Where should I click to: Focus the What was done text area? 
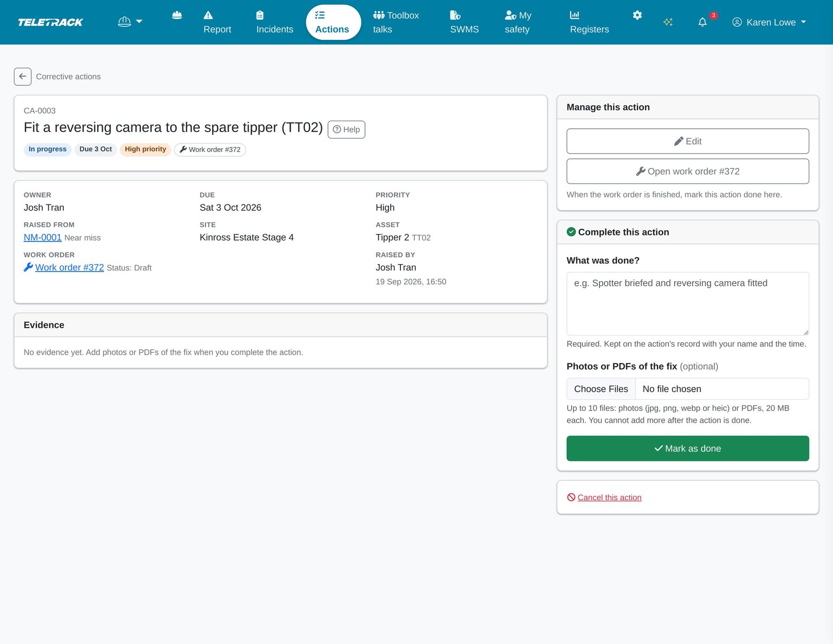pyautogui.click(x=688, y=304)
